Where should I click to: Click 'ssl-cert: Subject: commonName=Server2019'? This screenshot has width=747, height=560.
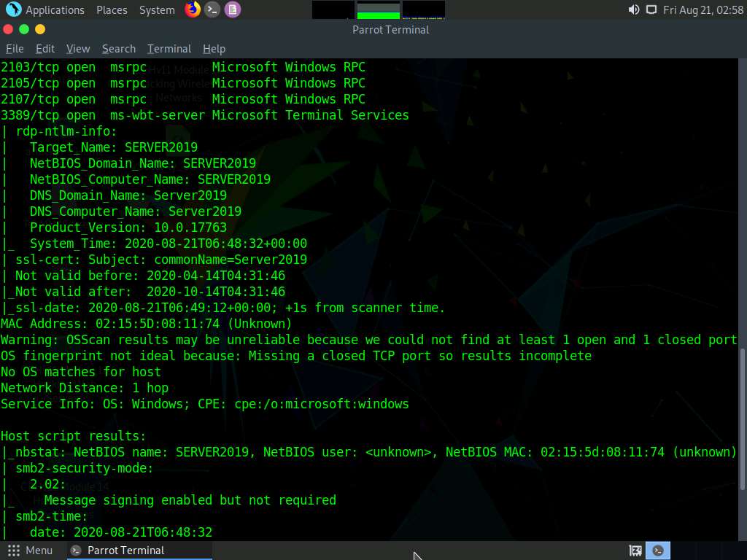pyautogui.click(x=161, y=260)
